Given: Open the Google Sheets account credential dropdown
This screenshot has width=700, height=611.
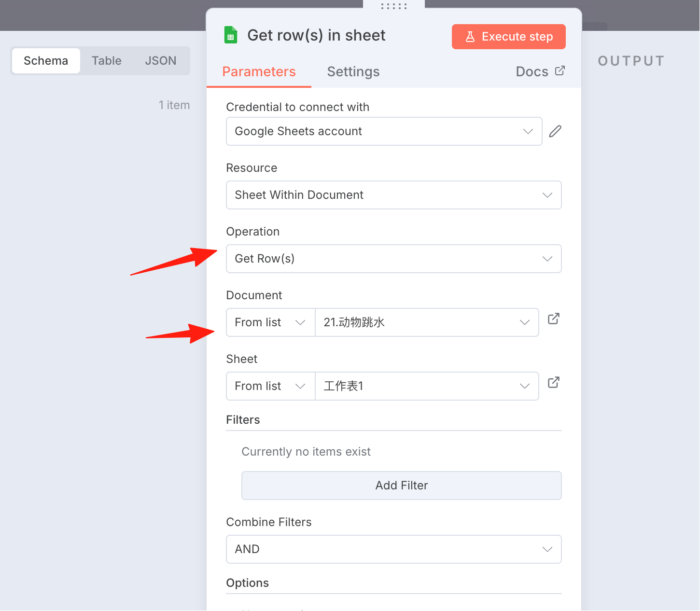Looking at the screenshot, I should [384, 131].
